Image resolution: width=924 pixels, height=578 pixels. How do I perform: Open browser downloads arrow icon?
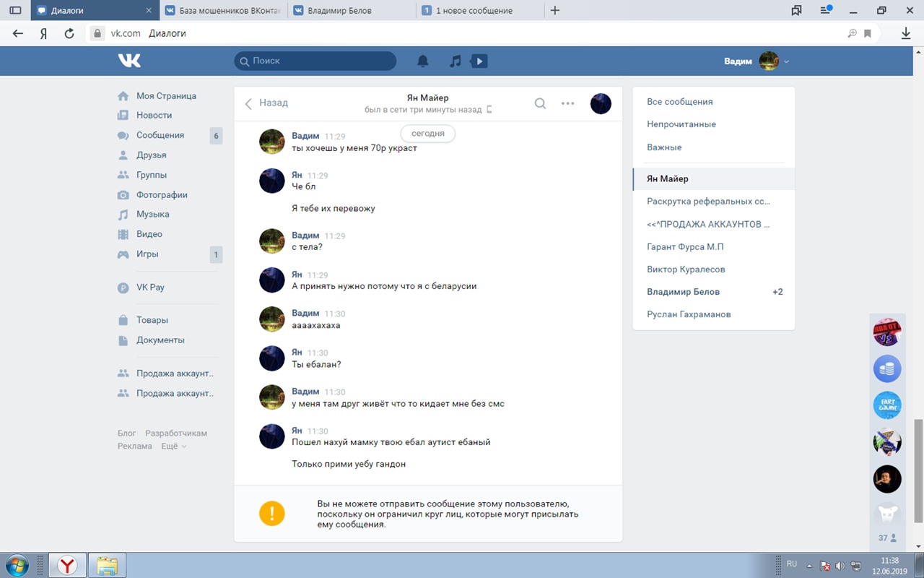[906, 33]
